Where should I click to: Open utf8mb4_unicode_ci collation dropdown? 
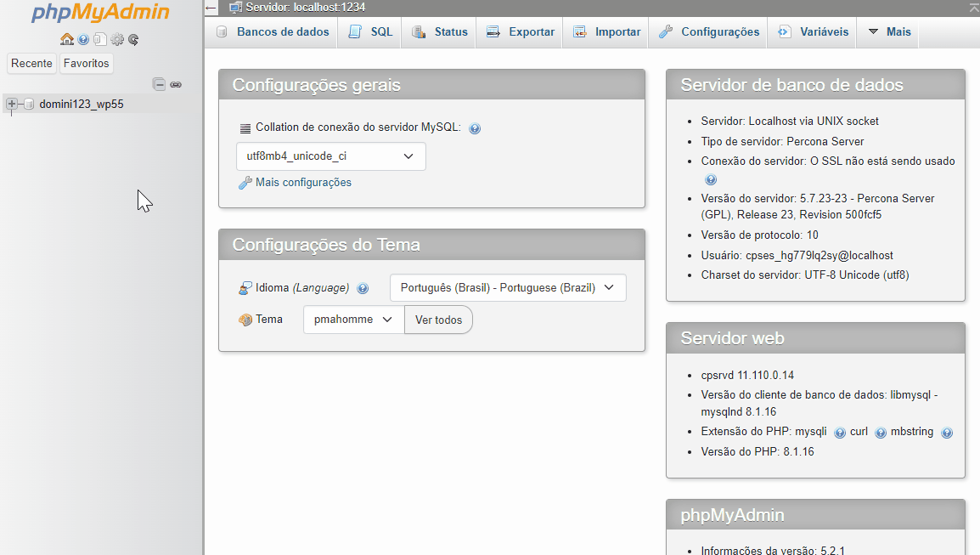point(331,156)
